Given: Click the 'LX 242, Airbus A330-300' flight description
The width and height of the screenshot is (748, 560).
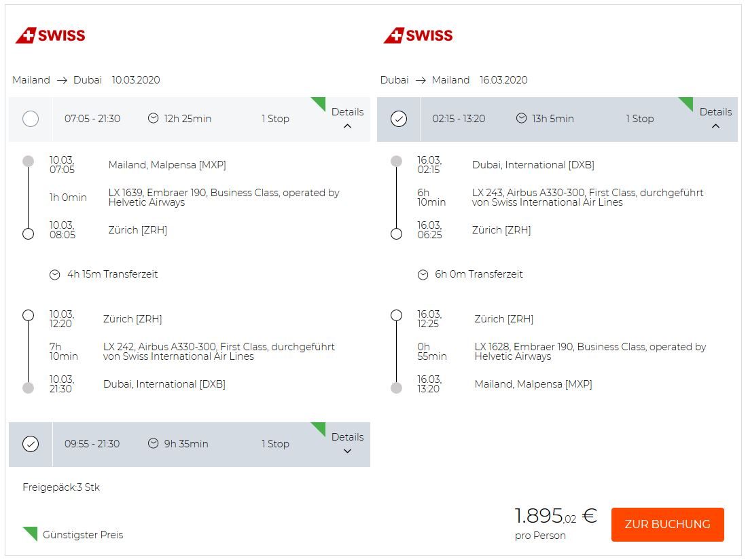Looking at the screenshot, I should tap(219, 351).
